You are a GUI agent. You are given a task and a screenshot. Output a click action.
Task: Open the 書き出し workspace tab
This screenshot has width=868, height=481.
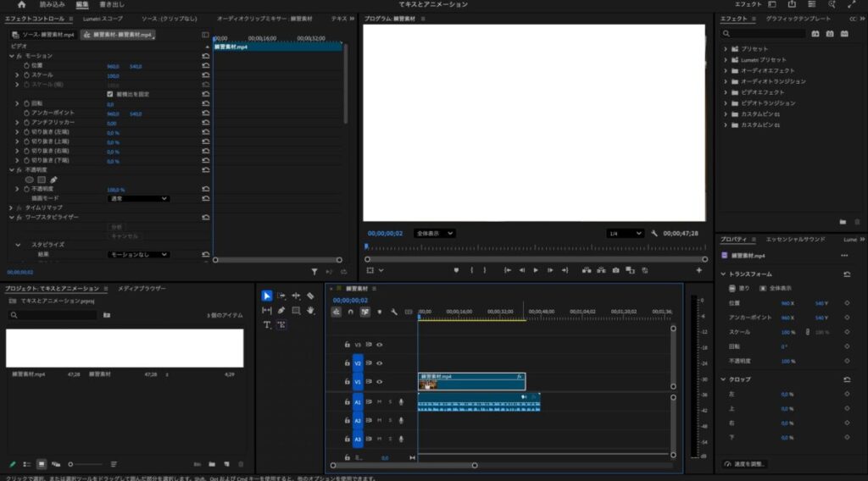[x=112, y=4]
